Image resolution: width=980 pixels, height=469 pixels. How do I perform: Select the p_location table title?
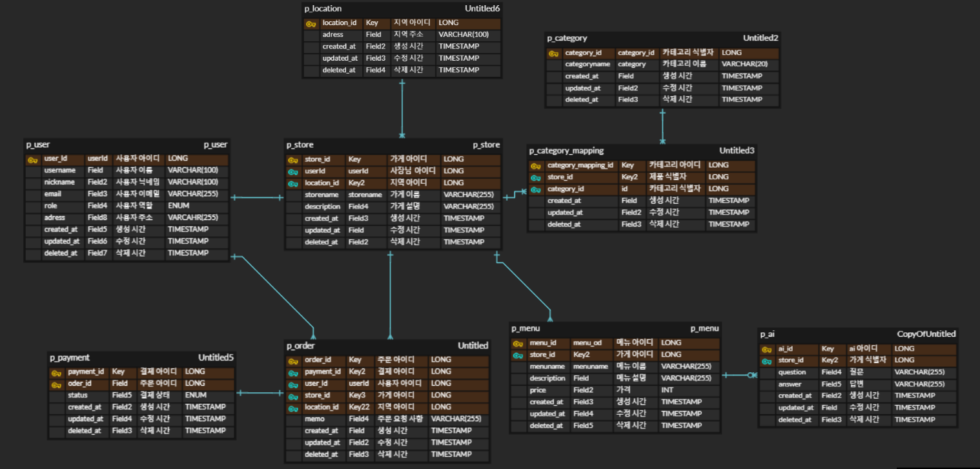(323, 9)
